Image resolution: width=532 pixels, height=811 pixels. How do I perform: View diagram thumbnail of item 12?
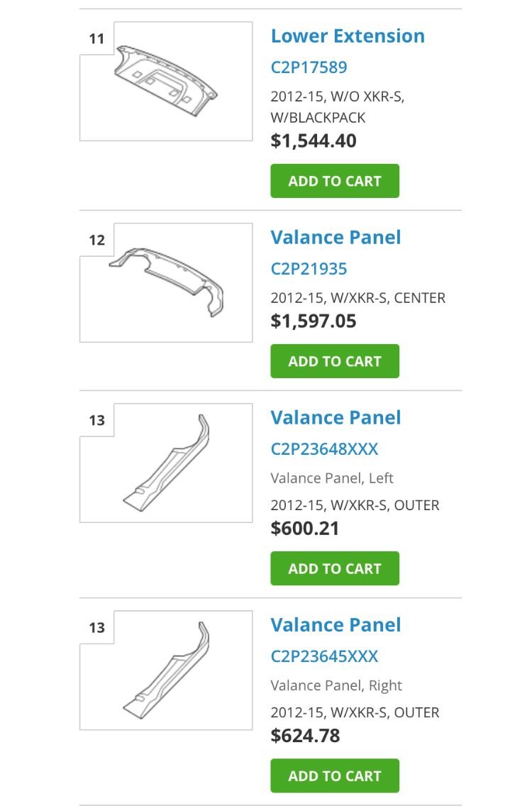166,282
